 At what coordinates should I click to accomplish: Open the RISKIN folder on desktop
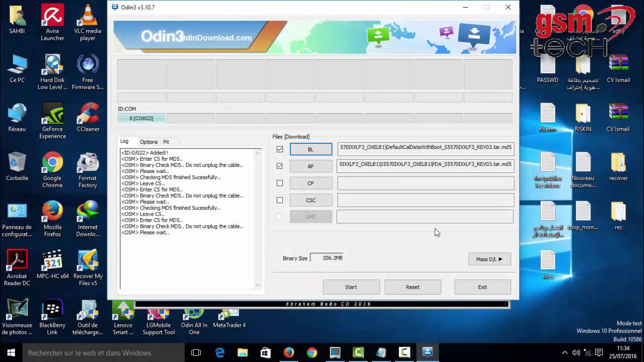[x=583, y=118]
